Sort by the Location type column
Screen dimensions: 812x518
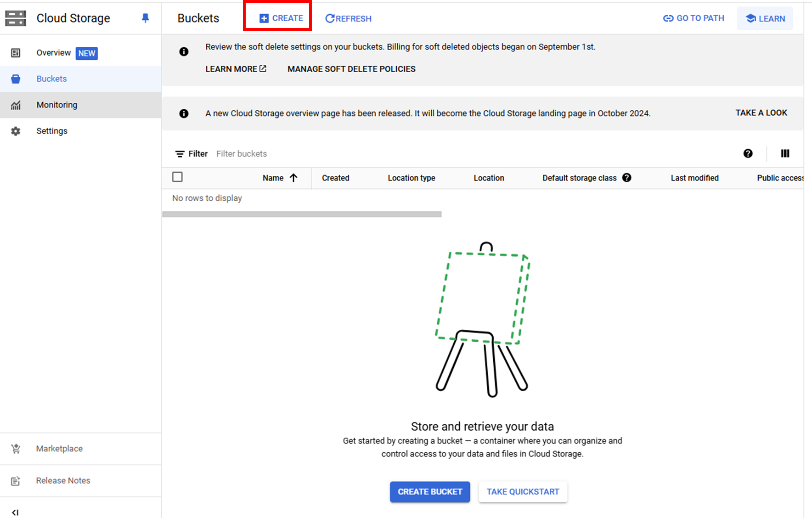coord(412,178)
